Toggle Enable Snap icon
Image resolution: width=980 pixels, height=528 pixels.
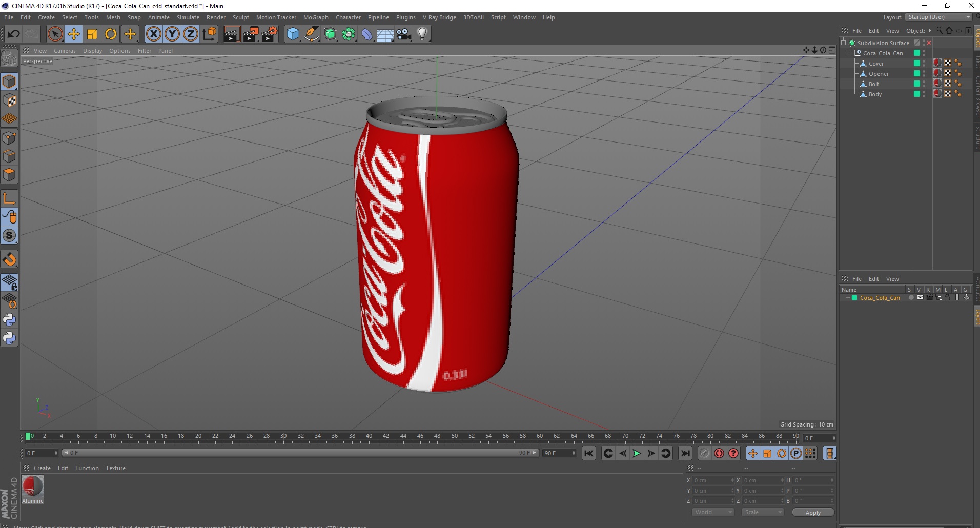(9, 259)
